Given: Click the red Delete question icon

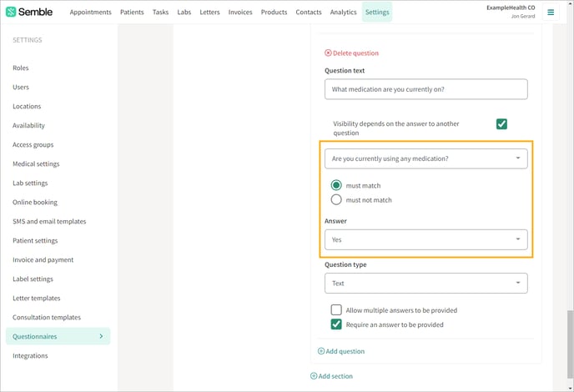Looking at the screenshot, I should click(x=328, y=53).
